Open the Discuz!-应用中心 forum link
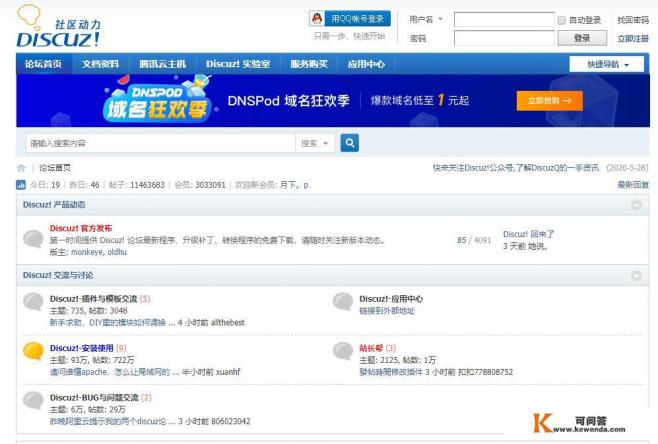The width and height of the screenshot is (658, 444). (x=391, y=299)
